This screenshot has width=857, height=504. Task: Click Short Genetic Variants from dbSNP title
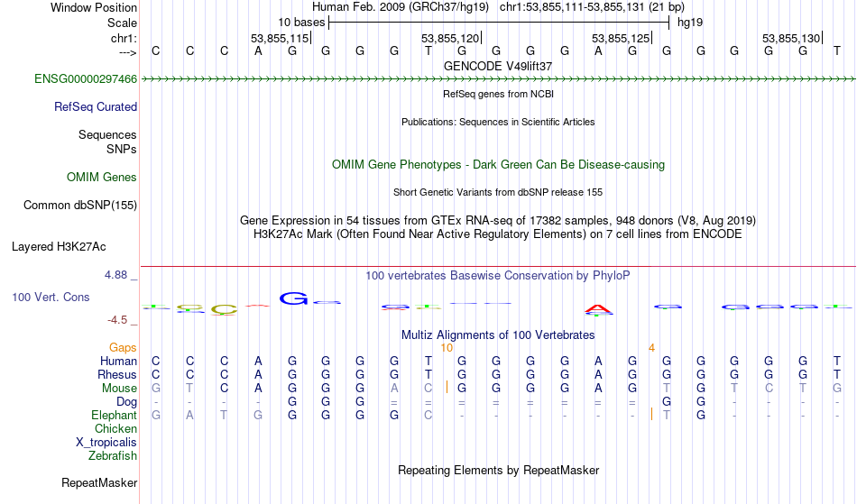pyautogui.click(x=498, y=192)
